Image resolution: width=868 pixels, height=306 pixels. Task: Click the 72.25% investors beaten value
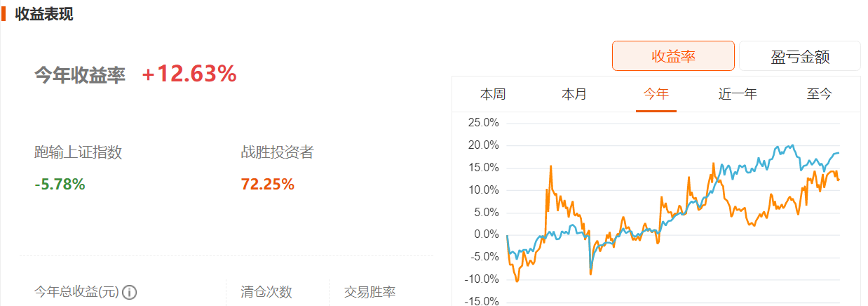(x=267, y=185)
